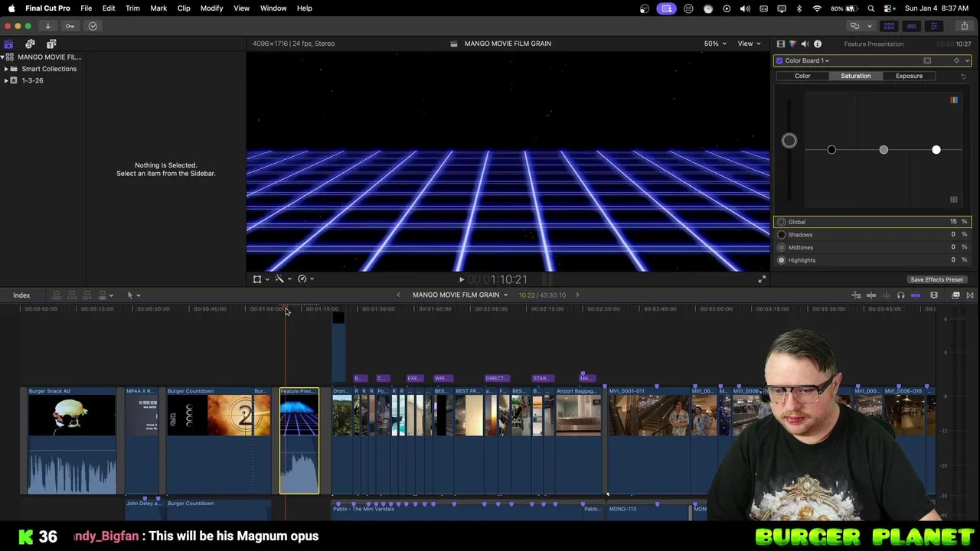
Task: Open the Import Media arrow button
Action: click(47, 26)
